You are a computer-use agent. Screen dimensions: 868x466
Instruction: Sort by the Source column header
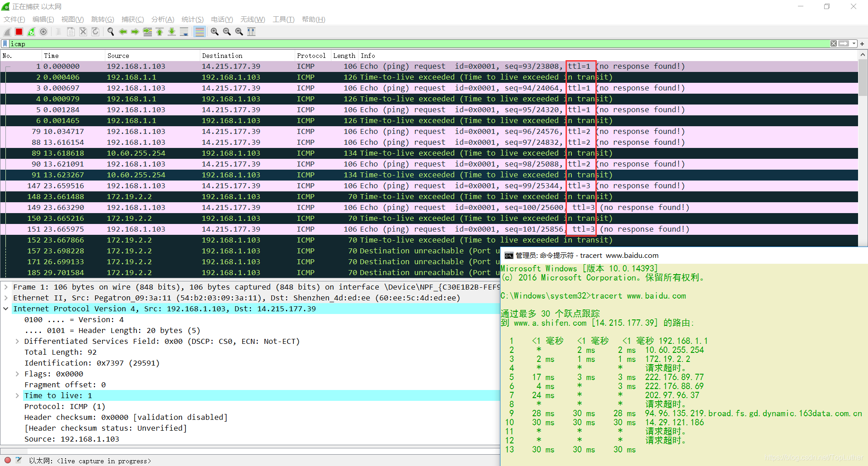click(x=152, y=56)
